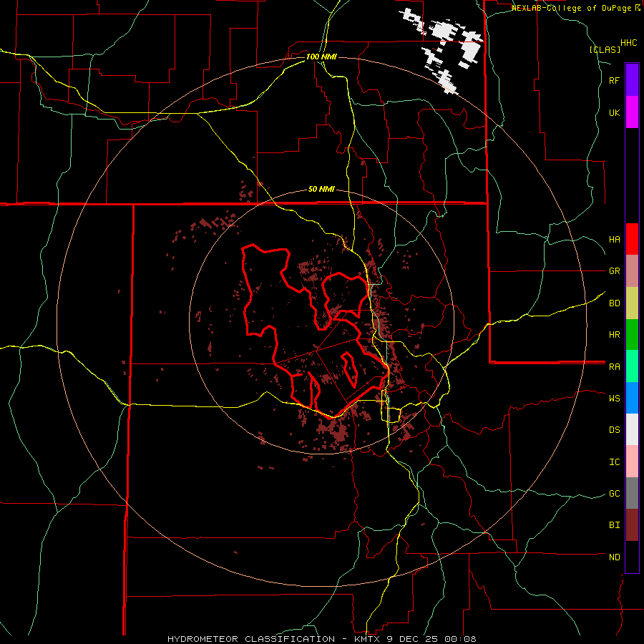Select the red HA legend swatch

[632, 239]
